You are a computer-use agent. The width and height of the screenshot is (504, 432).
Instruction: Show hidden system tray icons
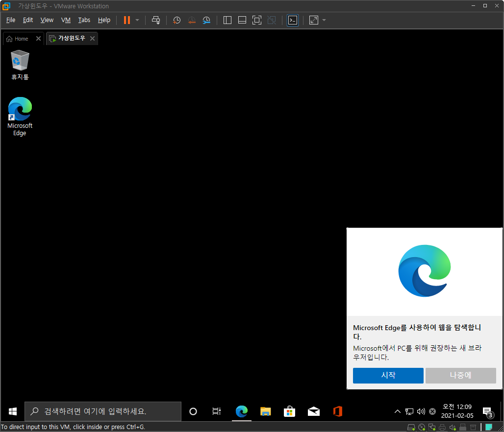pos(398,411)
